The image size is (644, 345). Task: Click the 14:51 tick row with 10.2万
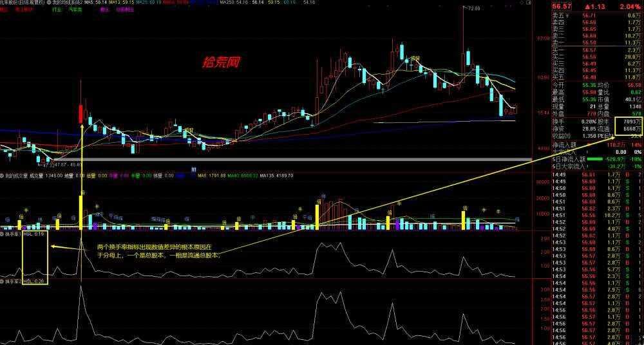tap(596, 215)
